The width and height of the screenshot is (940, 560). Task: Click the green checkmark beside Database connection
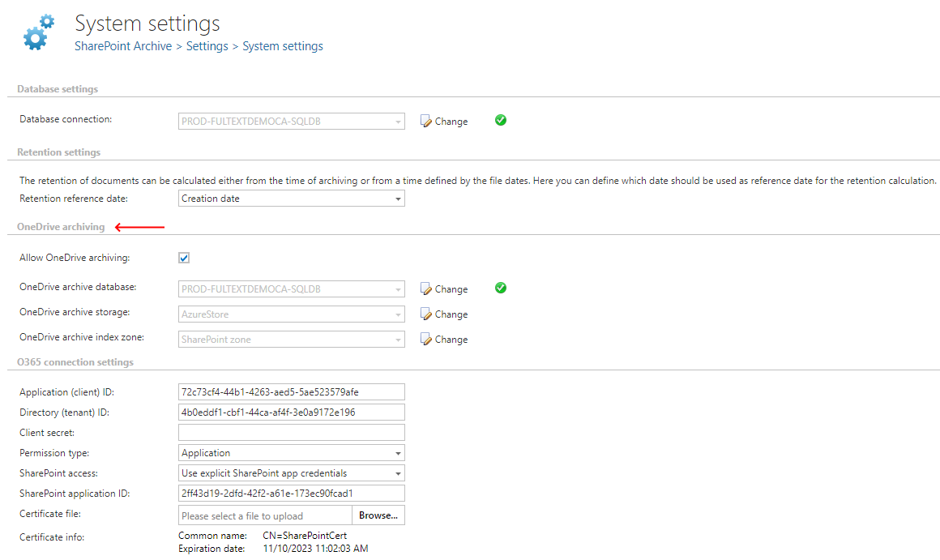[x=500, y=120]
